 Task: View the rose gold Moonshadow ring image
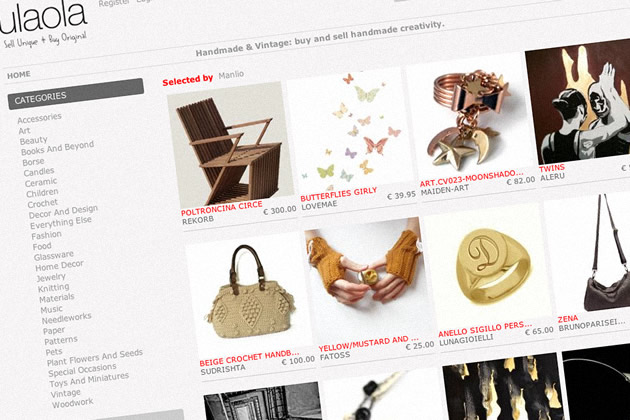pyautogui.click(x=470, y=117)
